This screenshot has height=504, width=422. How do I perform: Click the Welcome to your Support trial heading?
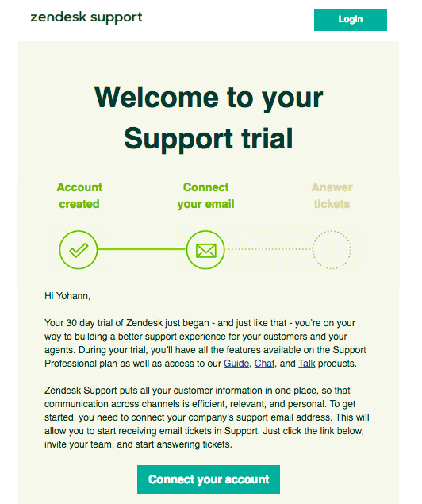[209, 117]
